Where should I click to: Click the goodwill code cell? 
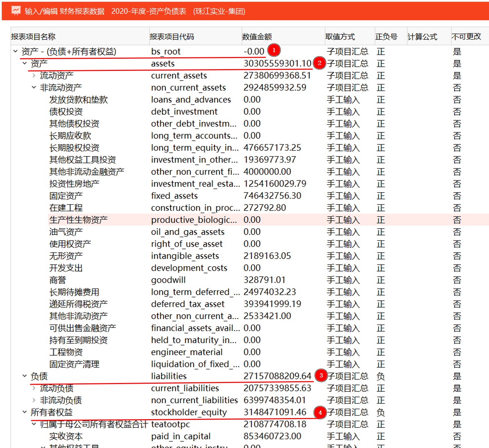168,280
